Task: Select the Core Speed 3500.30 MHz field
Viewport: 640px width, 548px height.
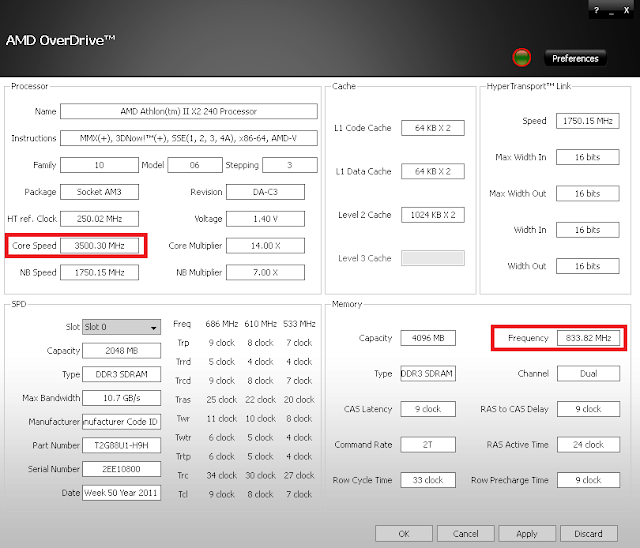Action: point(99,246)
